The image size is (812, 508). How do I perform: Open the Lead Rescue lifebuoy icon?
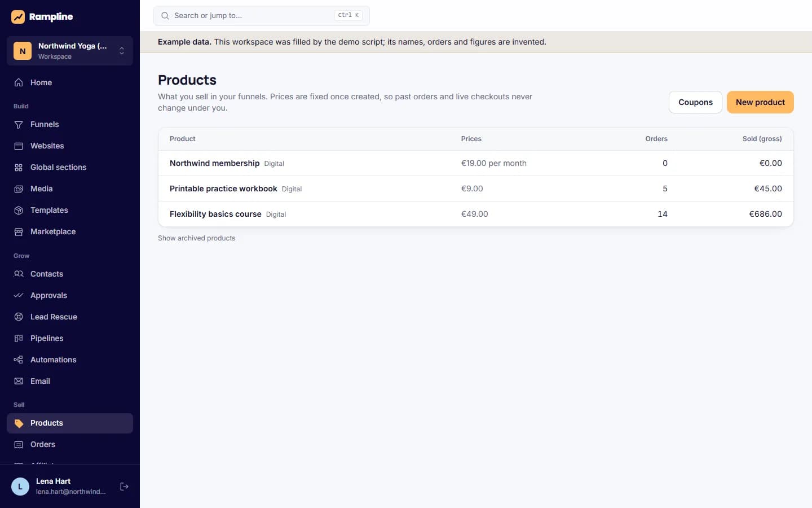coord(19,317)
